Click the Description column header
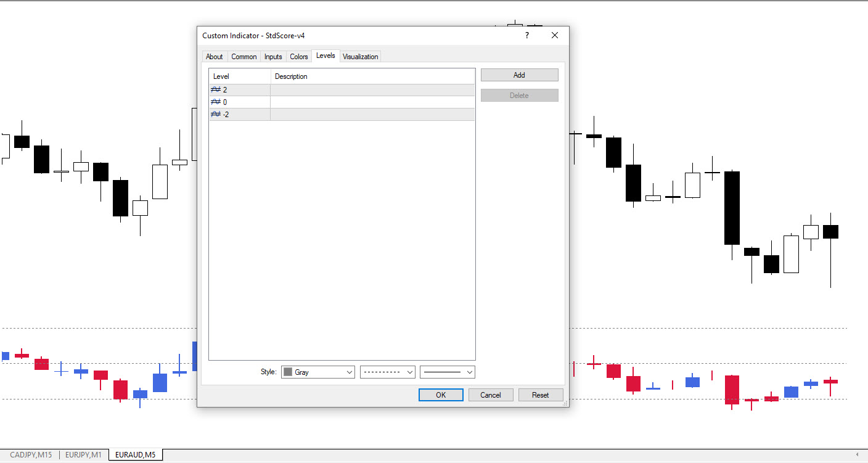Screen dimensions: 868x463 [x=373, y=76]
